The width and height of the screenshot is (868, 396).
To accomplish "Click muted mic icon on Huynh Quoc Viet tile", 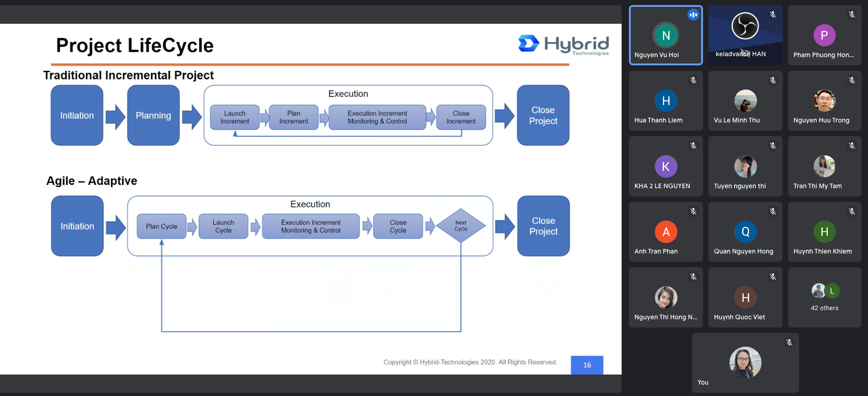I will click(773, 277).
